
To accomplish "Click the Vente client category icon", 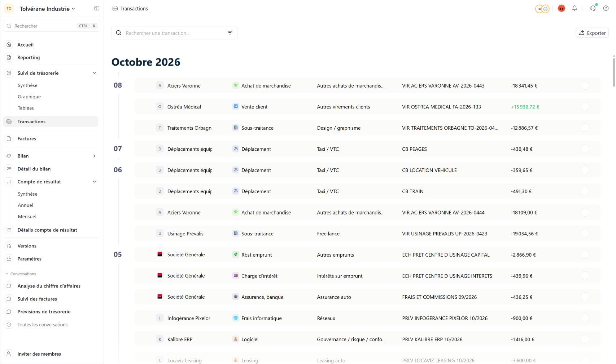I will [x=236, y=107].
